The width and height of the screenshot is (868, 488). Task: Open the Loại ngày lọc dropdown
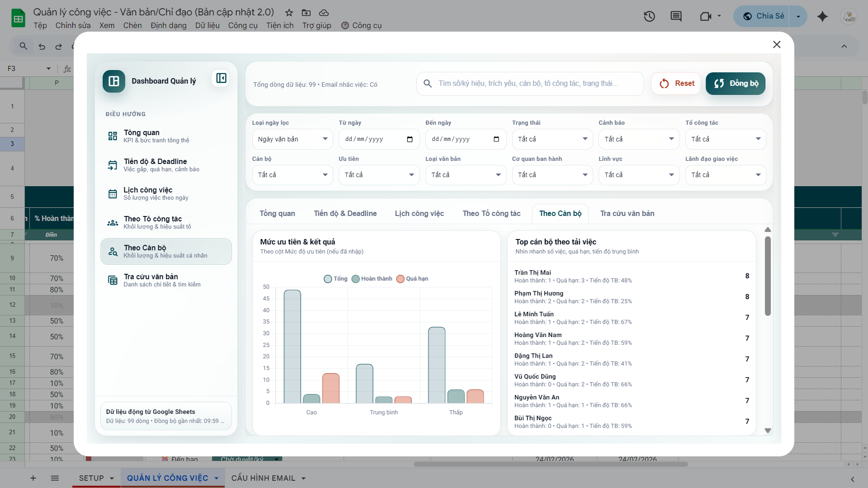click(292, 139)
